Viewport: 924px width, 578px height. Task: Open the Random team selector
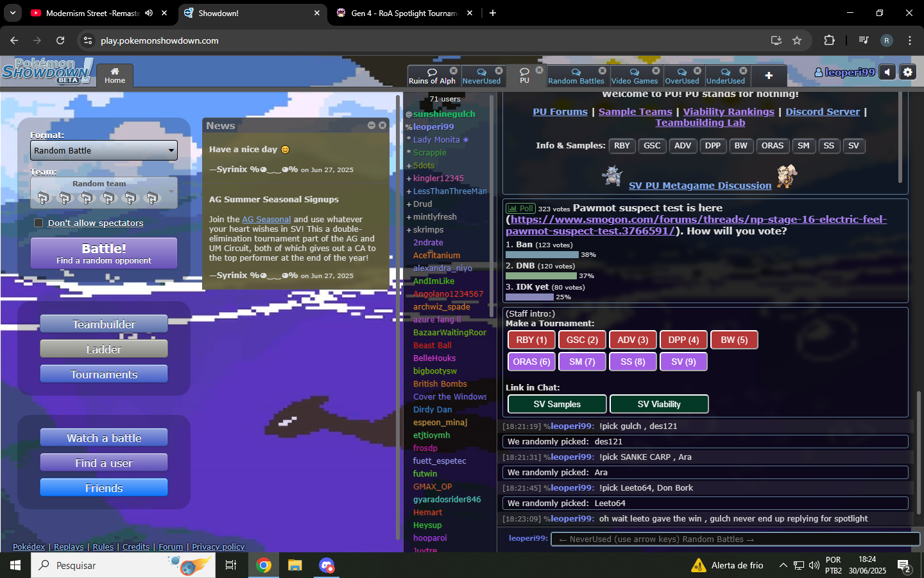(x=104, y=192)
